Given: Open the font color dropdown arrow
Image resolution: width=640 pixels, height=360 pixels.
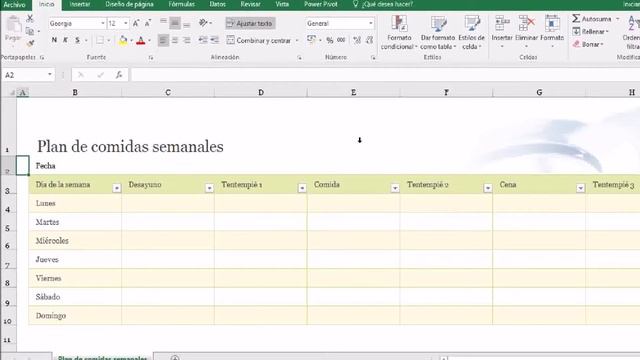Looking at the screenshot, I should 149,40.
